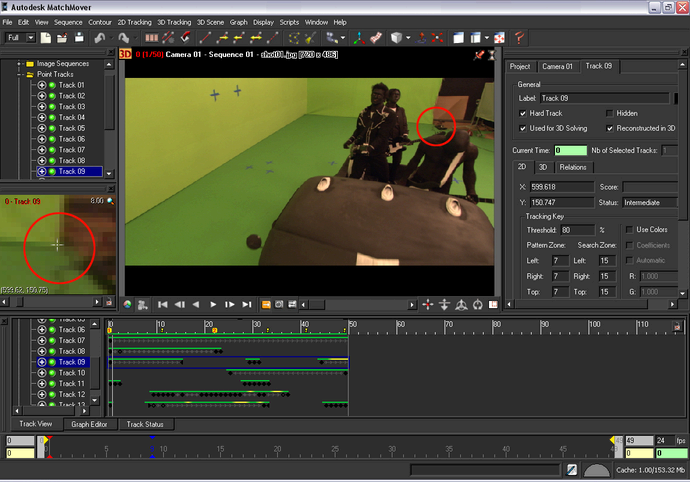Switch to the Graph Editor tab
Viewport: 690px width, 482px height.
coord(89,424)
